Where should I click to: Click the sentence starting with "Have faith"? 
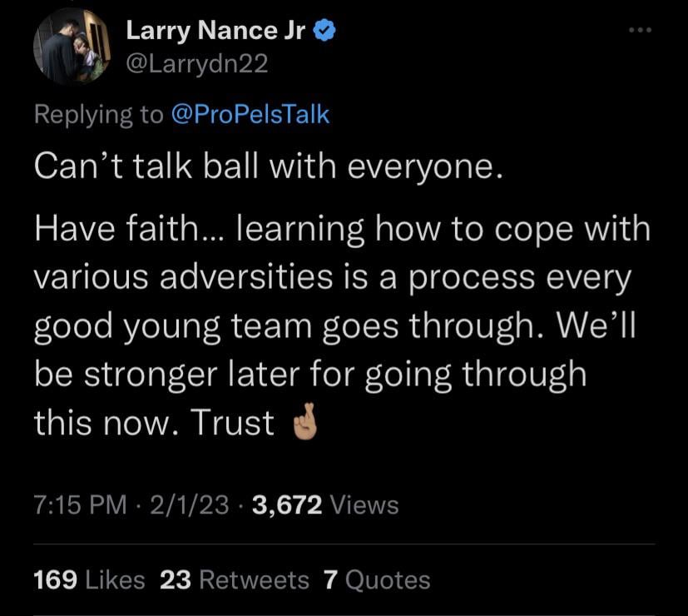pyautogui.click(x=341, y=230)
